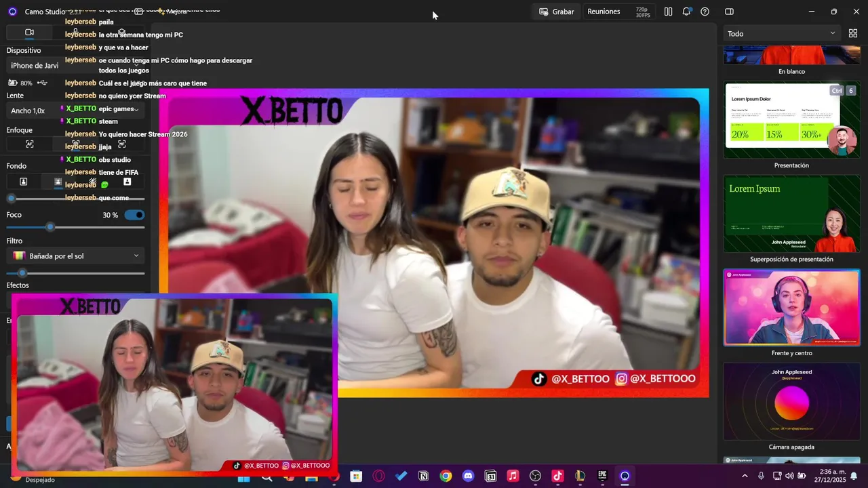Open Opera GX browser in taskbar
This screenshot has width=868, height=488.
tap(378, 476)
